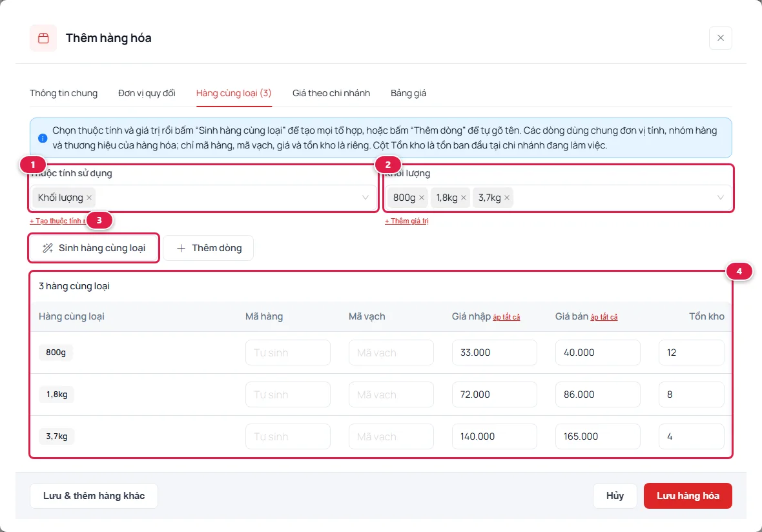The image size is (762, 532).
Task: Select the Hàng cùng loại (3) tab
Action: [x=234, y=93]
